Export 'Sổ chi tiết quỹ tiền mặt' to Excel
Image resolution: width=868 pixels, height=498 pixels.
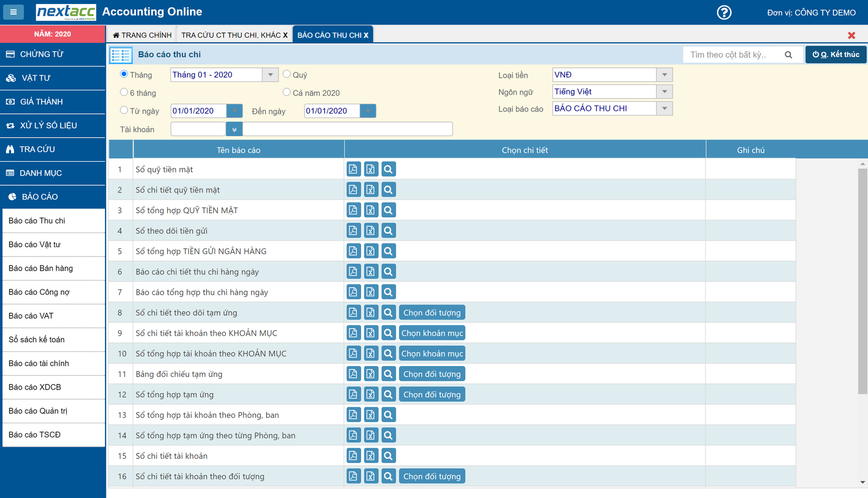(371, 190)
